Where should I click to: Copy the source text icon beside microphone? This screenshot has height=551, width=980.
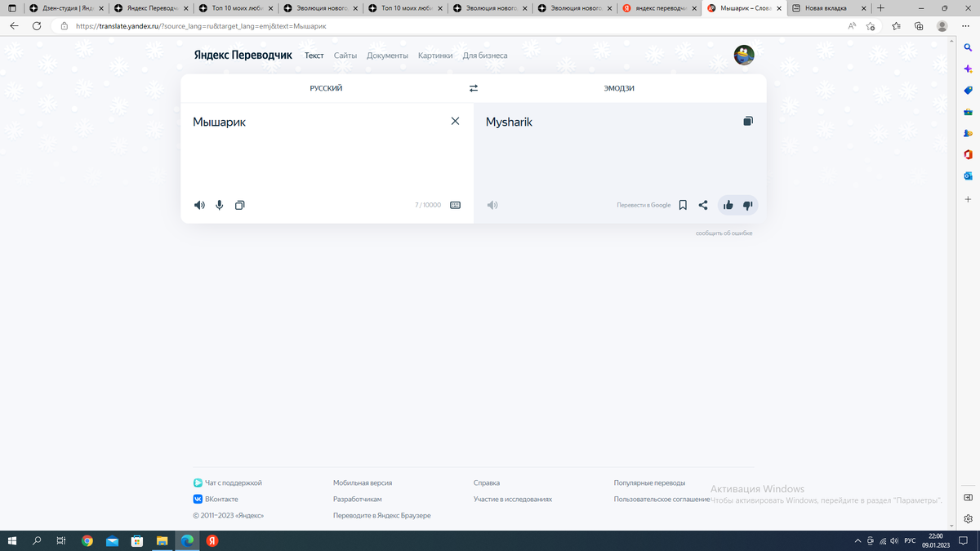[239, 205]
